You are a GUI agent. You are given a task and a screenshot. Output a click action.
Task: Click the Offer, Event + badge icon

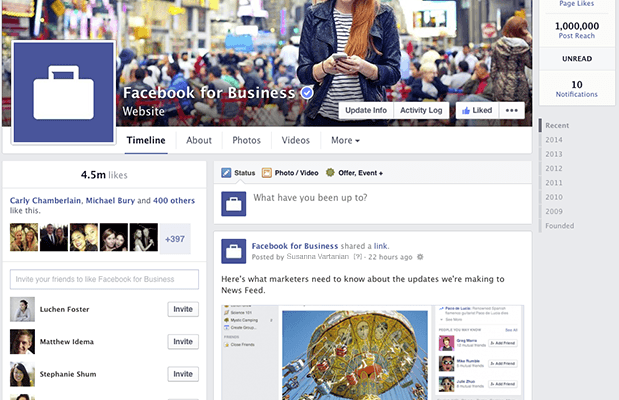coord(330,173)
